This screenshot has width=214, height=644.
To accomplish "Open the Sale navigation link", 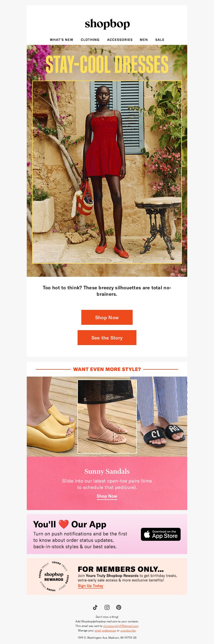I will pos(160,39).
